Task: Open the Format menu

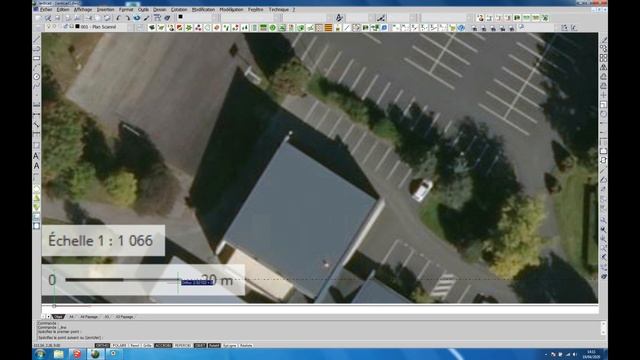Action: pos(126,9)
